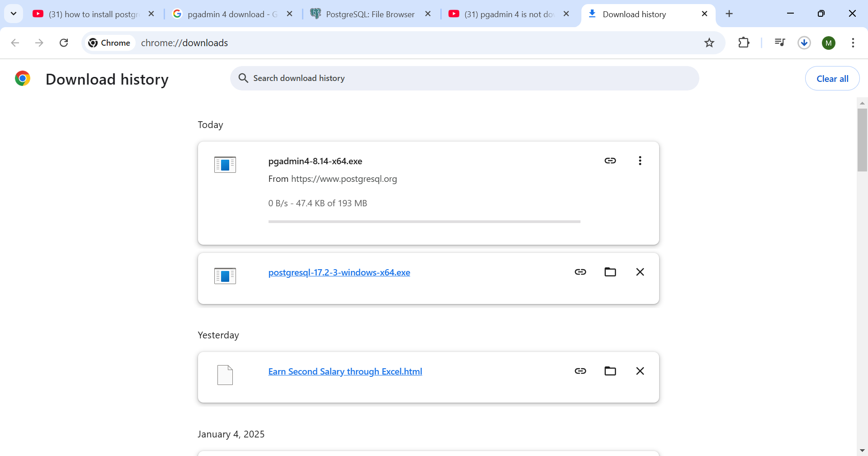This screenshot has height=456, width=868.
Task: Open Chrome three-dot menu
Action: point(853,43)
